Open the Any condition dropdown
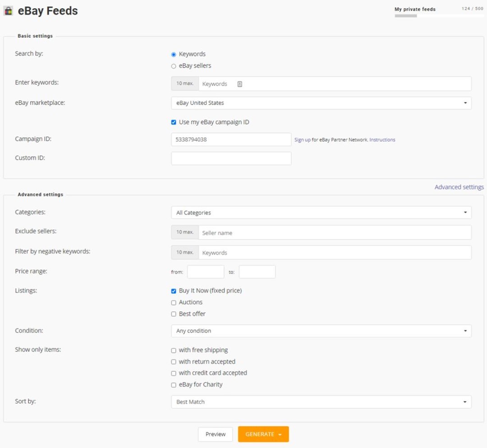Viewport: 487px width, 448px height. tap(321, 331)
